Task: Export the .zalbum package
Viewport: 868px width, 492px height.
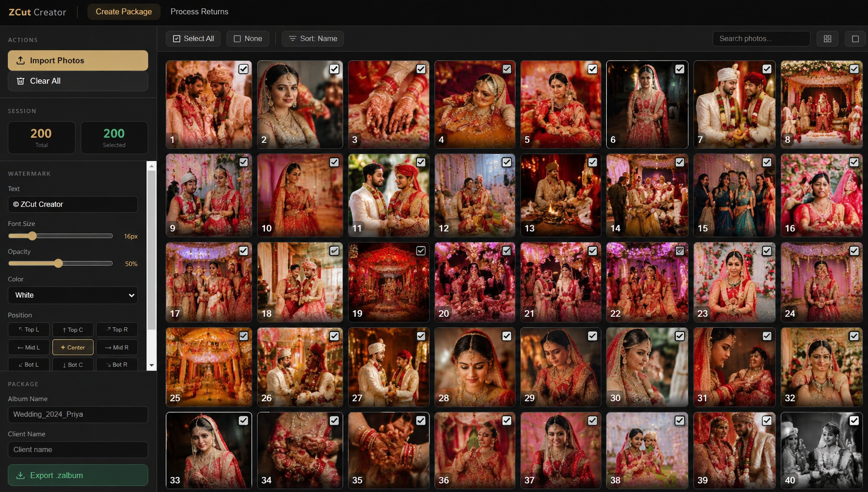Action: (x=78, y=475)
